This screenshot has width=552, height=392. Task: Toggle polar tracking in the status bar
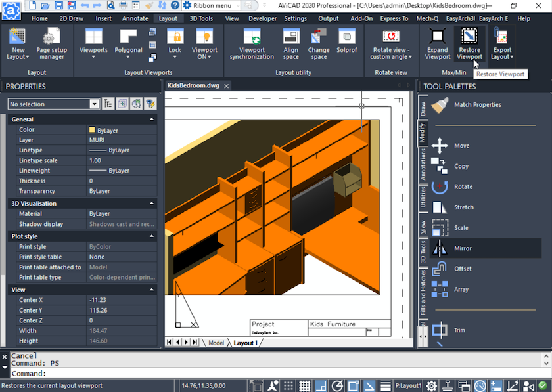pos(336,385)
